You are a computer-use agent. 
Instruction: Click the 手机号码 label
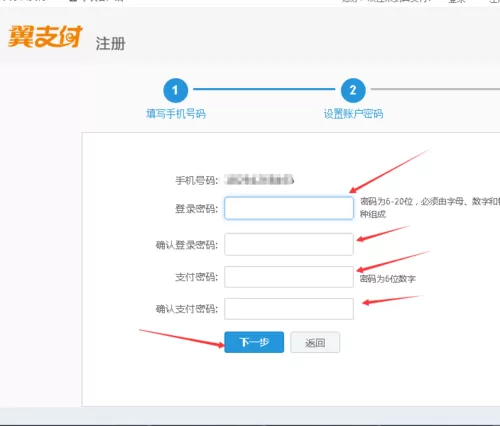[197, 181]
